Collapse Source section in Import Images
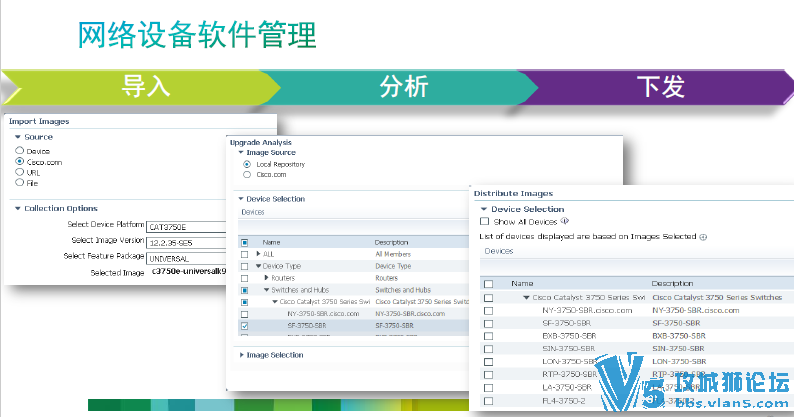This screenshot has height=417, width=794. coord(18,137)
